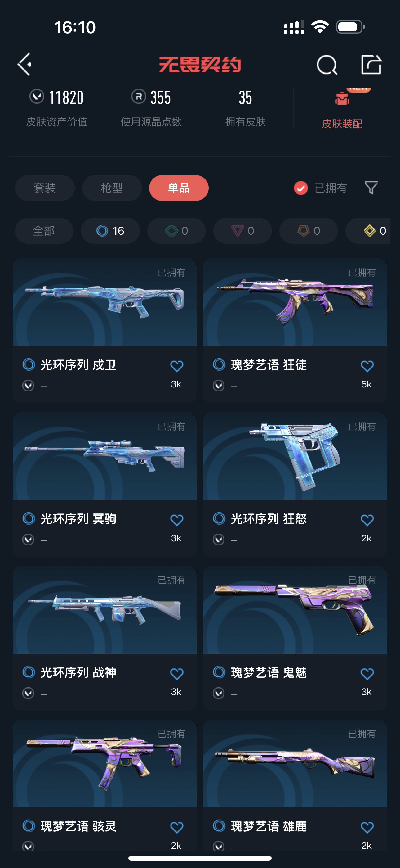Favorite 光环序列 戍卫 with heart icon
This screenshot has width=400, height=868.
tap(177, 366)
